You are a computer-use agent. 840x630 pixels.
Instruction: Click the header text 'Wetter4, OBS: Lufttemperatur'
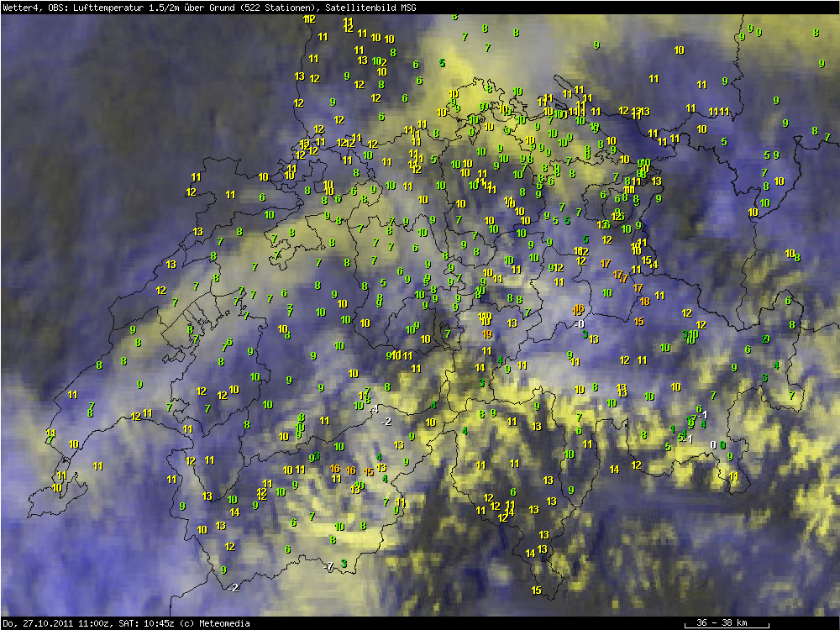(x=74, y=8)
